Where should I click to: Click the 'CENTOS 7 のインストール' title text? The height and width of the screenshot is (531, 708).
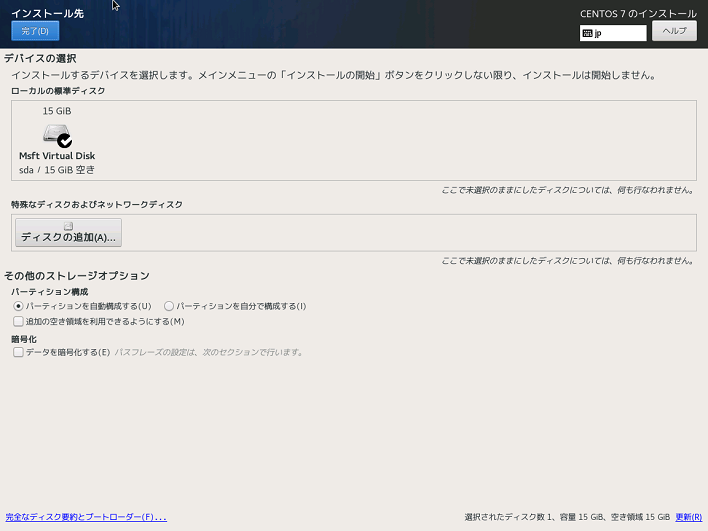pos(638,14)
